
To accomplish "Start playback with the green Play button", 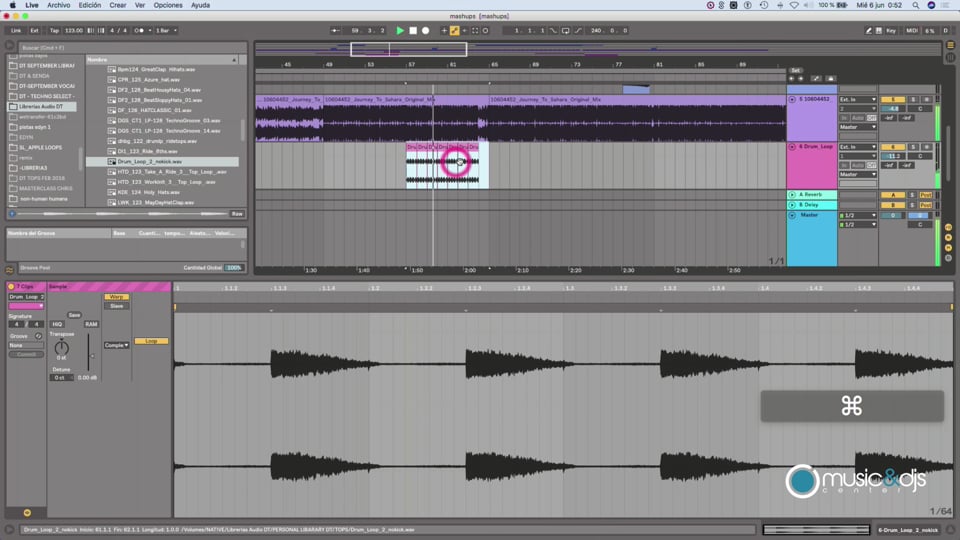I will (400, 31).
